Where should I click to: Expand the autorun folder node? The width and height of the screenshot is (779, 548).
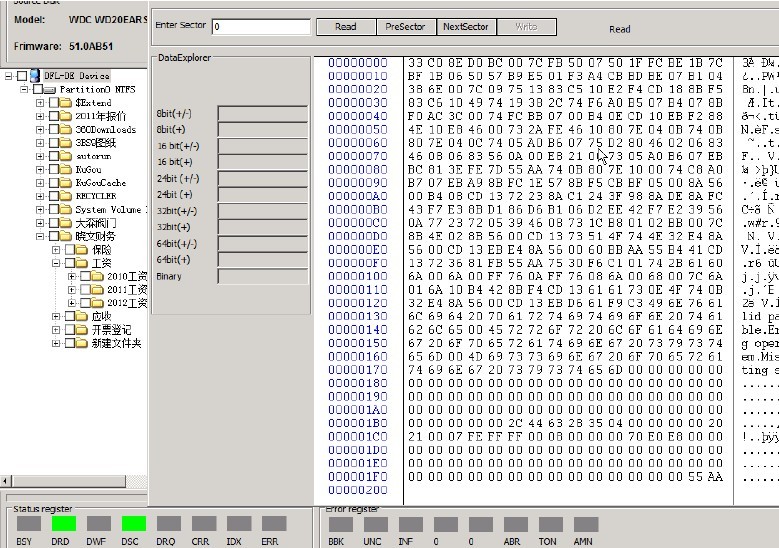[x=40, y=156]
